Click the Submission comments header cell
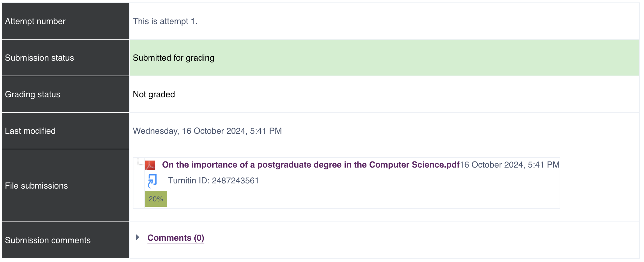 pos(65,240)
